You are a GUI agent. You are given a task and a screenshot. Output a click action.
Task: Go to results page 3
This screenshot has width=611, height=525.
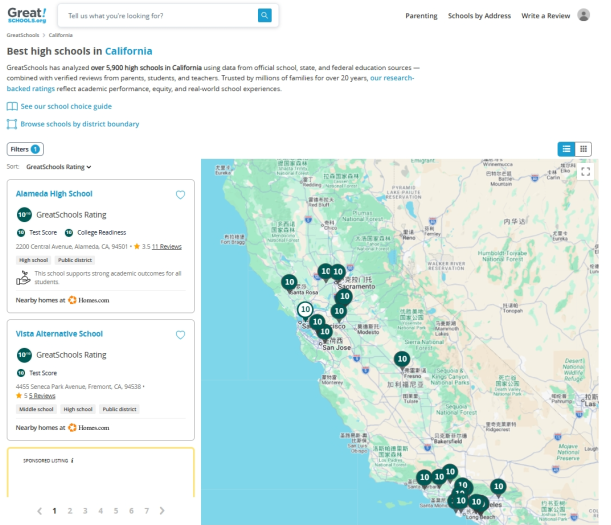coord(85,511)
